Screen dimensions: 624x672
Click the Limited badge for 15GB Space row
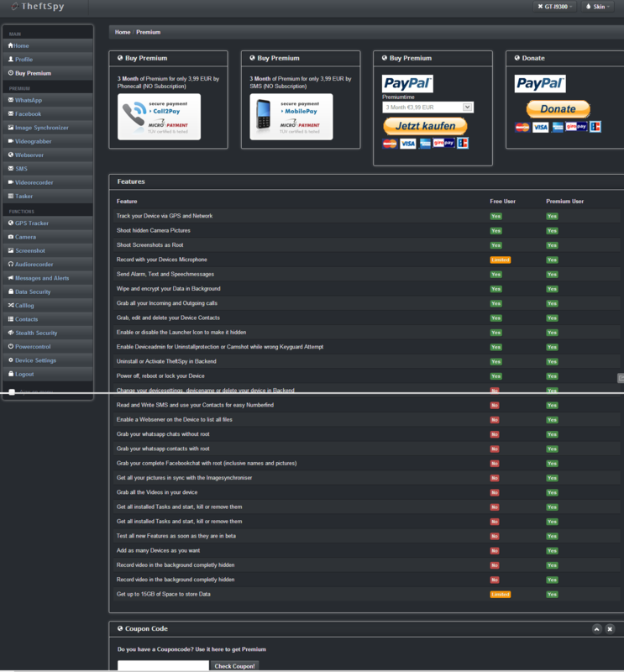(501, 595)
